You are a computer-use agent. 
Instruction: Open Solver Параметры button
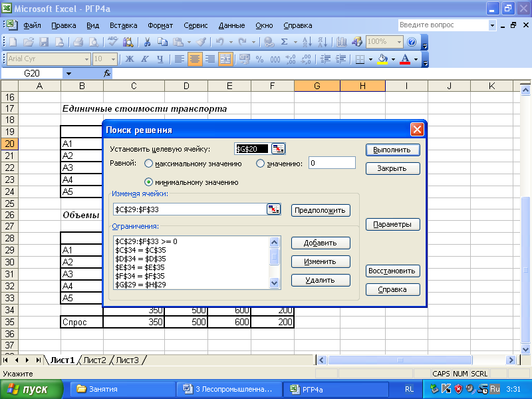coord(392,224)
